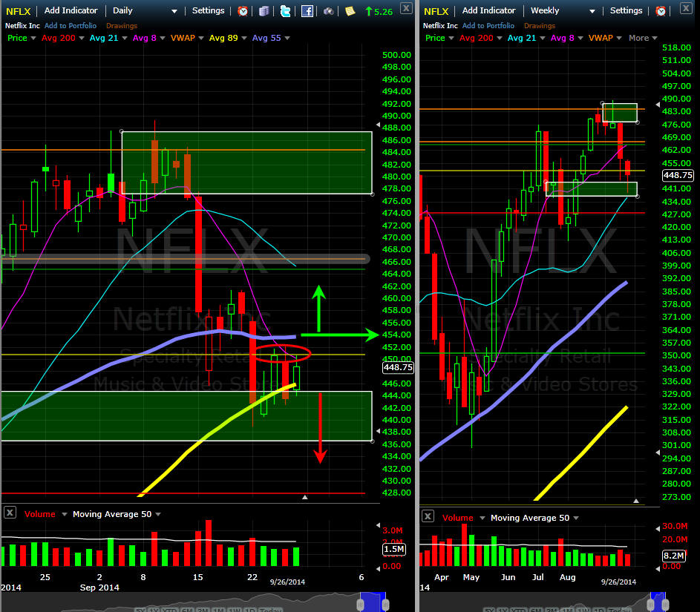Click the axis arrow marker near 438.00 on Daily chart
Image resolution: width=700 pixels, height=612 pixels.
click(x=378, y=431)
